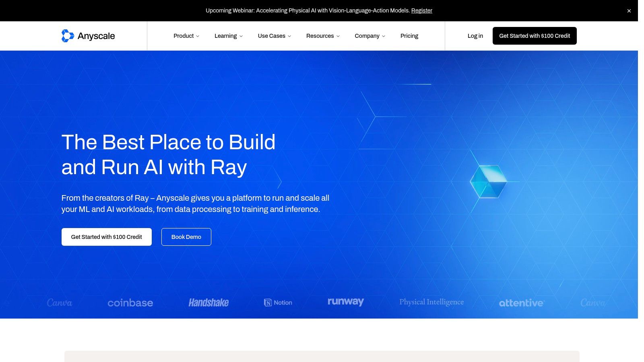Viewport: 644px width, 362px height.
Task: Open the Product dropdown
Action: 186,36
